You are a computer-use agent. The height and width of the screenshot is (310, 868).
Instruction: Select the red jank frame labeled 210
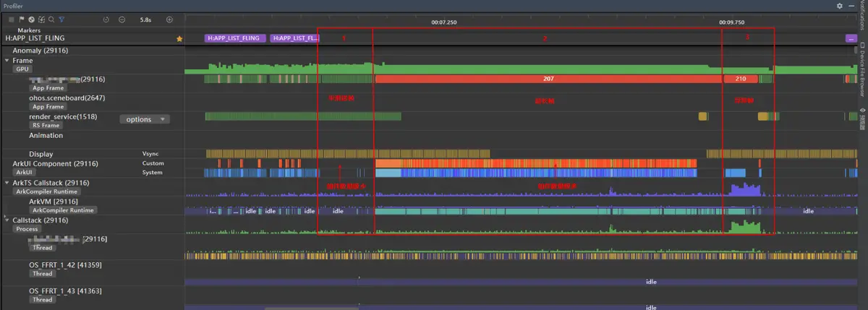pyautogui.click(x=740, y=78)
